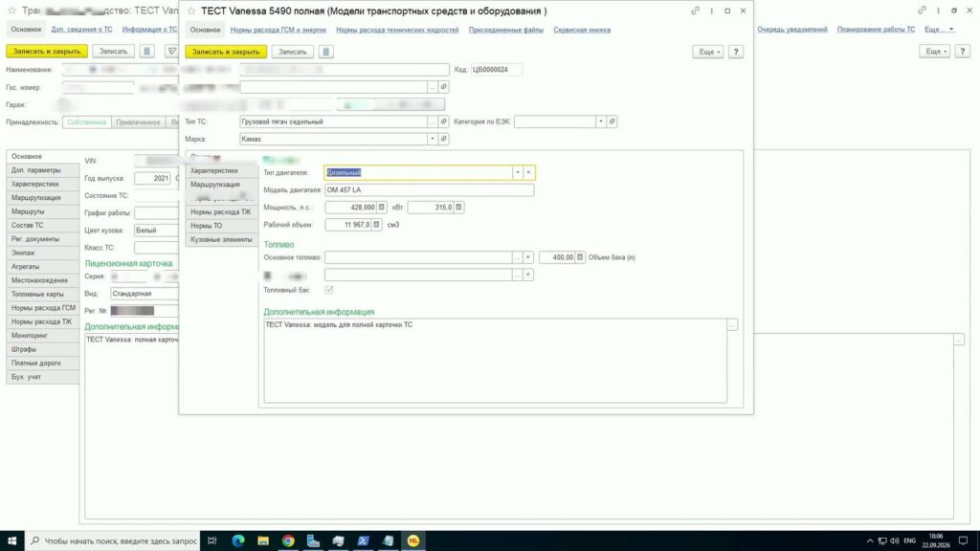Open the Еще menu in the background vehicle window

click(935, 52)
